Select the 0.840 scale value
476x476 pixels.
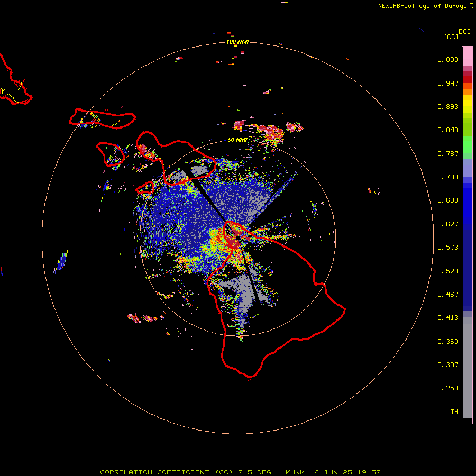click(448, 130)
